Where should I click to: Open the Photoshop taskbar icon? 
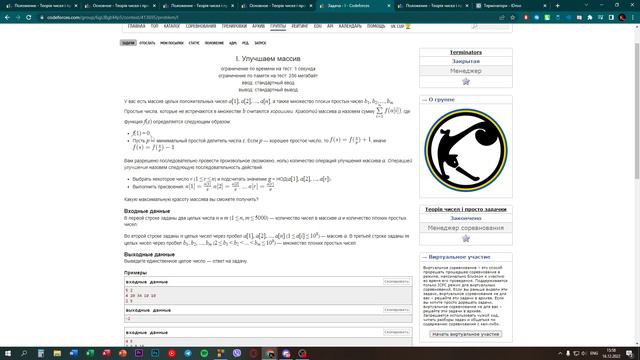pos(155,353)
